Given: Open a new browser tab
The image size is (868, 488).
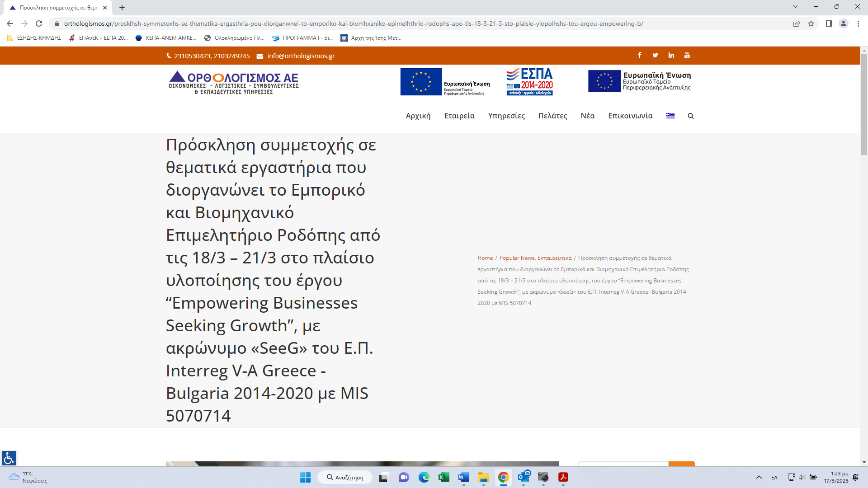Looking at the screenshot, I should point(122,8).
